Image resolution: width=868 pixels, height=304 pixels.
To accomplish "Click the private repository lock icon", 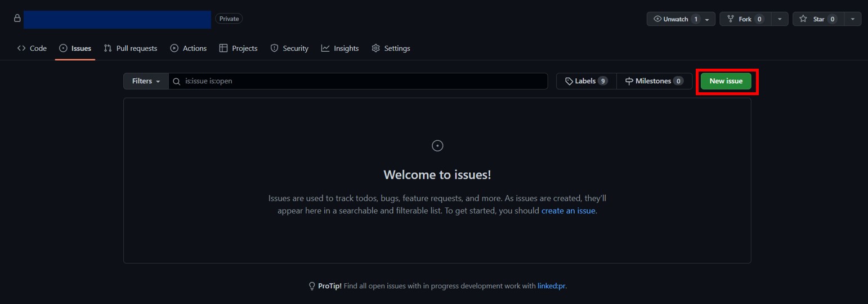I will (x=17, y=19).
